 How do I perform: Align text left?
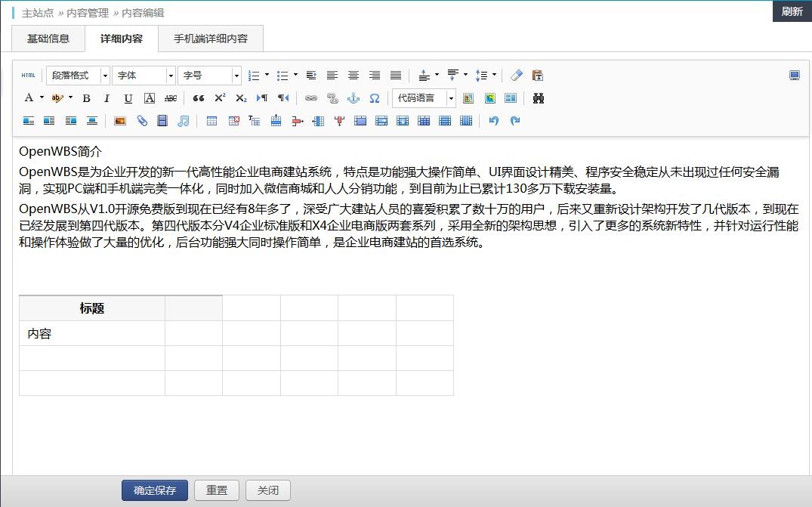pos(332,76)
